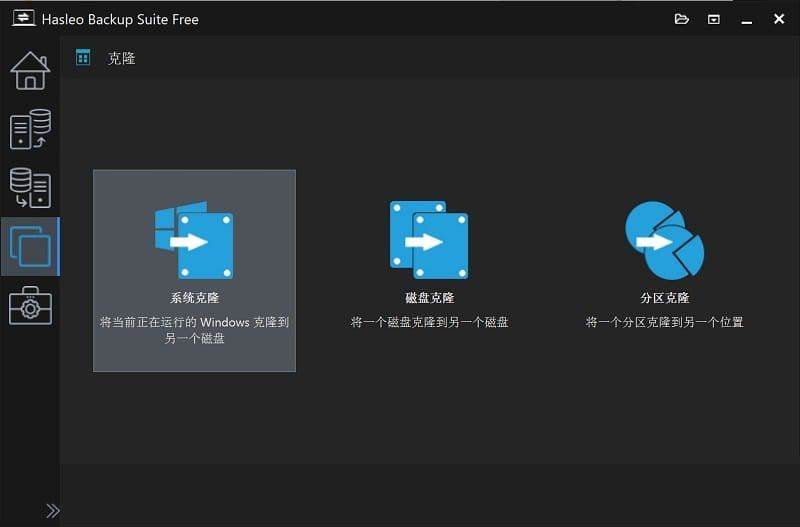The width and height of the screenshot is (800, 527).
Task: Click the 磁盘克隆 title label
Action: tap(429, 298)
